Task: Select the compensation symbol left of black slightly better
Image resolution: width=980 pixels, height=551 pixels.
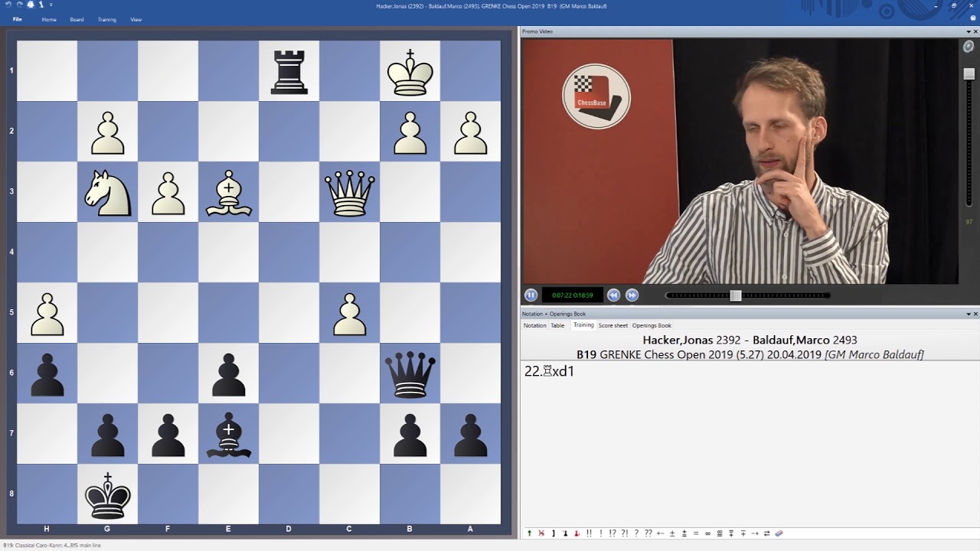Action: pos(720,533)
